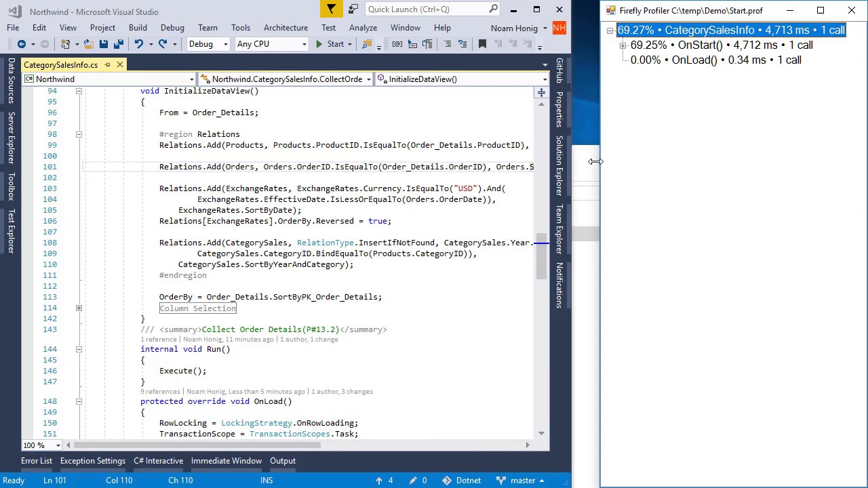Collapse the Relations region at line 98

click(x=79, y=134)
